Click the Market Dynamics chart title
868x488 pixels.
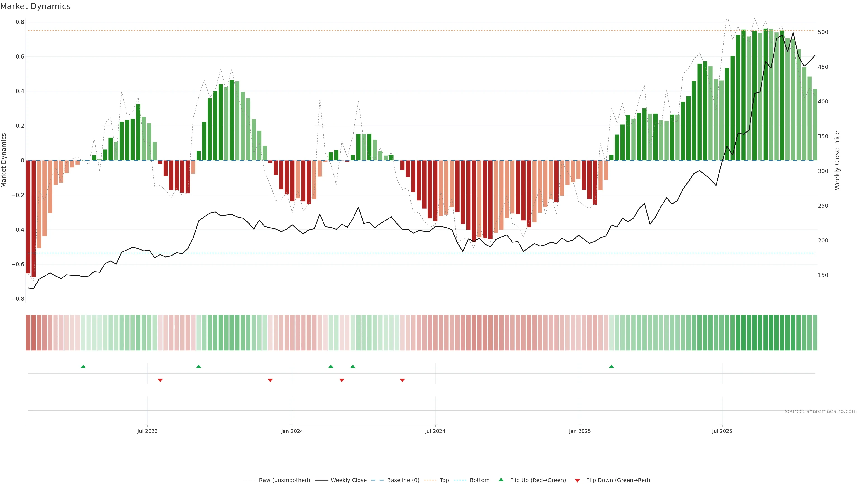point(35,6)
